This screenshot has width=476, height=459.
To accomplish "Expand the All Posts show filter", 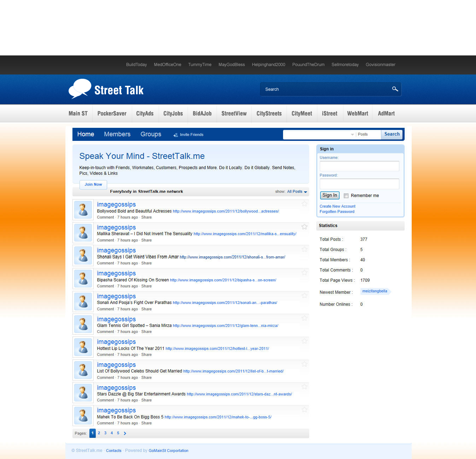I will 297,192.
